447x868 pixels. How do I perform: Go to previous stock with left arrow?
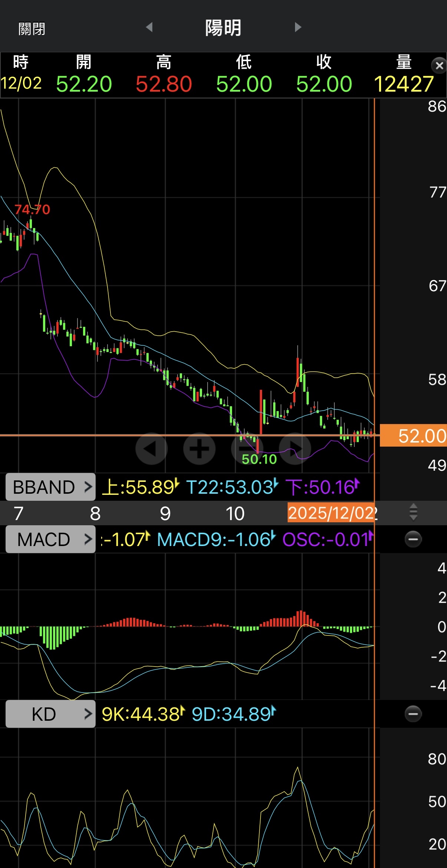(x=149, y=27)
